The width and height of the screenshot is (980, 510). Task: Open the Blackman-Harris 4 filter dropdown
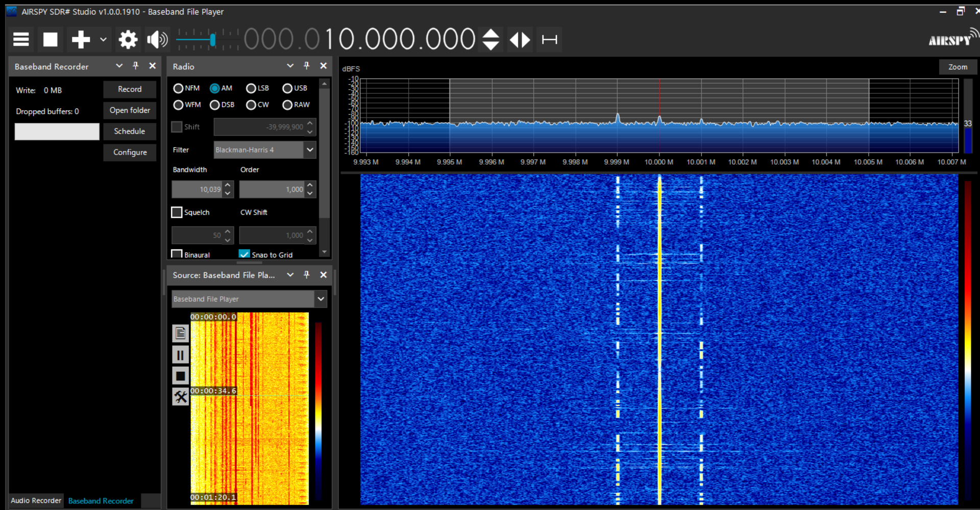point(309,149)
